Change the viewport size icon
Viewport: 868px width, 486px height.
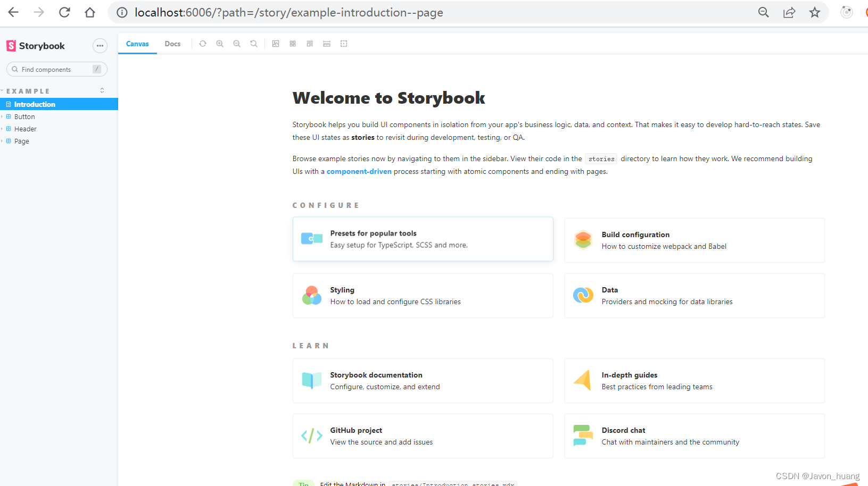pos(310,44)
